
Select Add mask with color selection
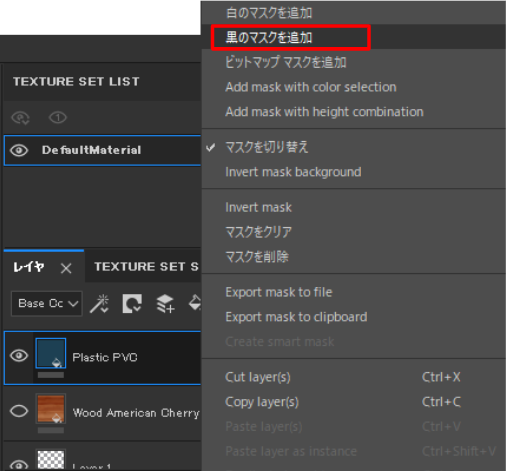(354, 87)
